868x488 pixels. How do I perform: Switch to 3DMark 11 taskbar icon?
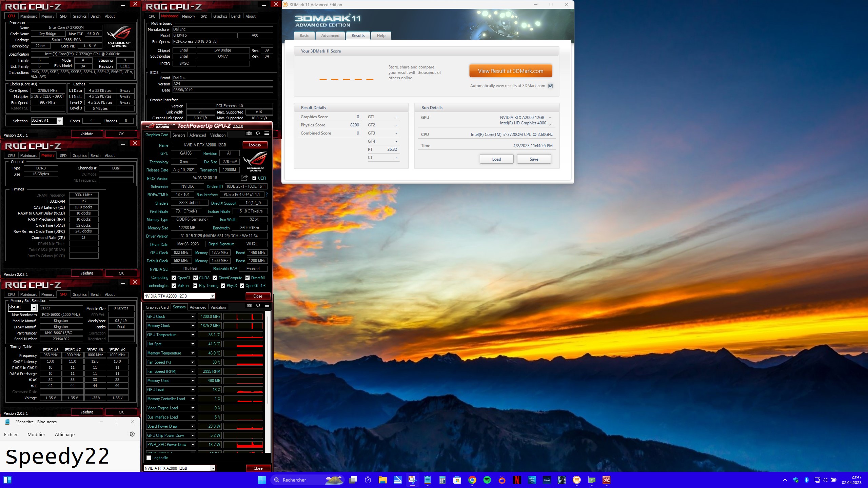(x=577, y=480)
